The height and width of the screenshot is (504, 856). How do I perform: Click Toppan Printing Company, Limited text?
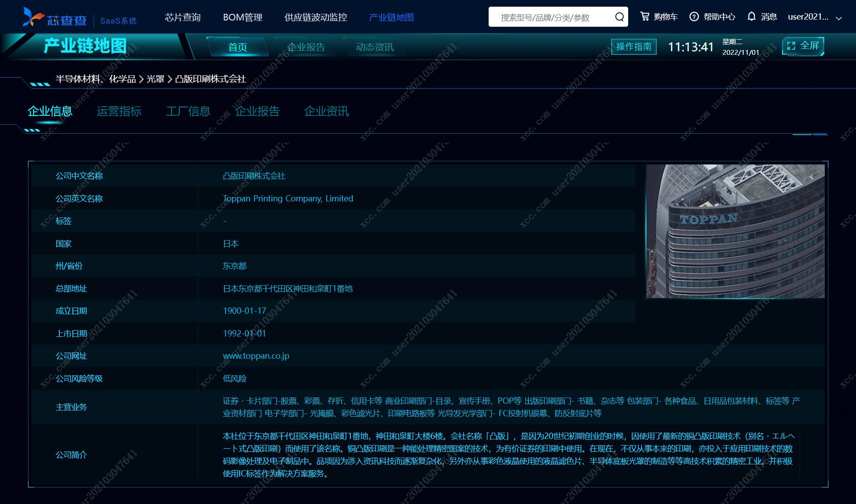(x=288, y=198)
